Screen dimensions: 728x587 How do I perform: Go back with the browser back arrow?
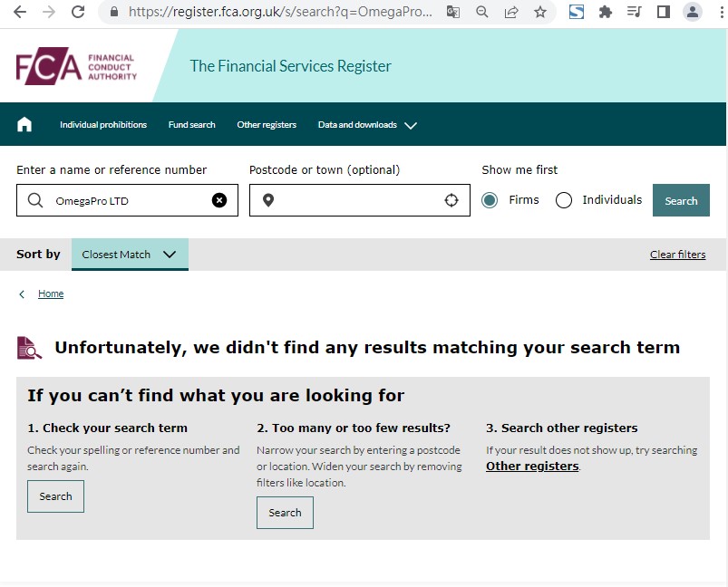click(x=20, y=12)
